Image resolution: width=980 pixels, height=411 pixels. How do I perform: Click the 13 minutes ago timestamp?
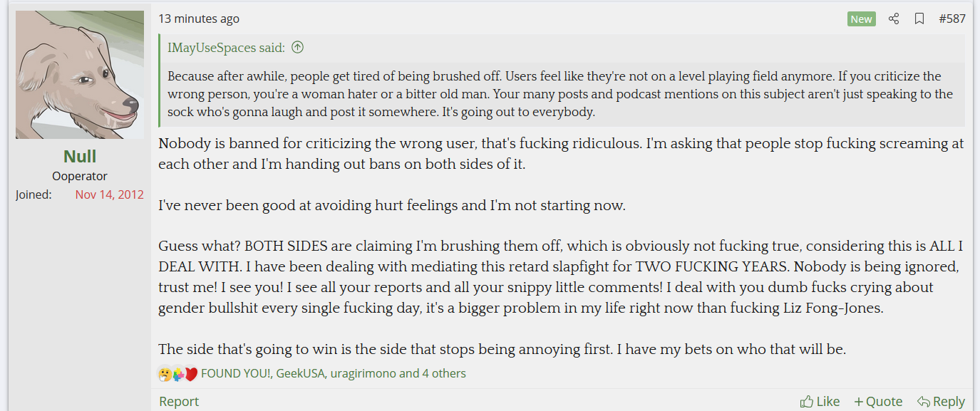pos(199,19)
